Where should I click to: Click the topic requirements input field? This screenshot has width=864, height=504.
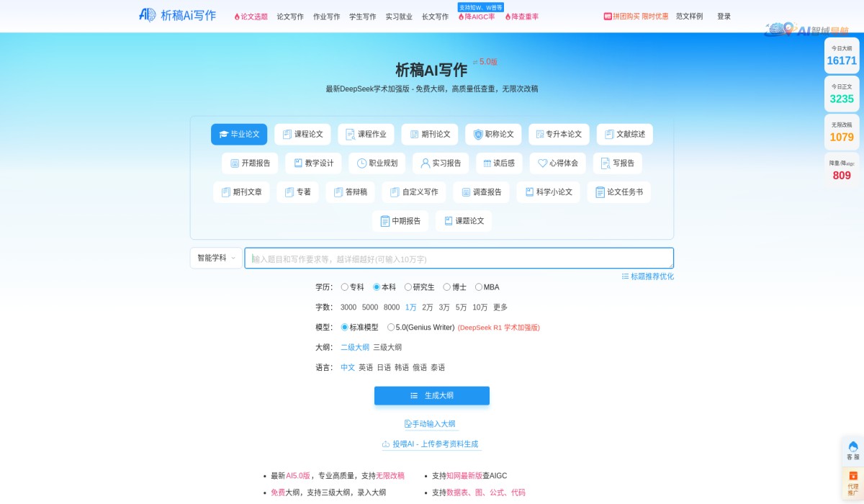459,257
